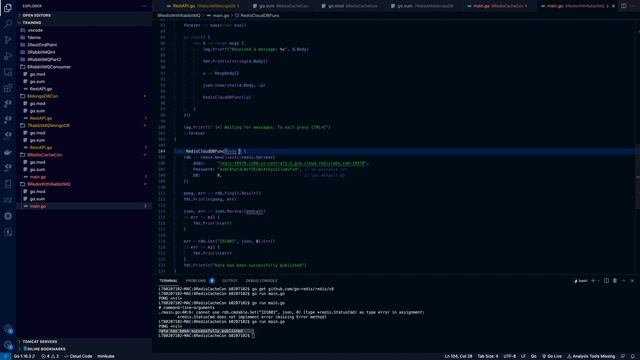Open the Extensions view icon

8,88
